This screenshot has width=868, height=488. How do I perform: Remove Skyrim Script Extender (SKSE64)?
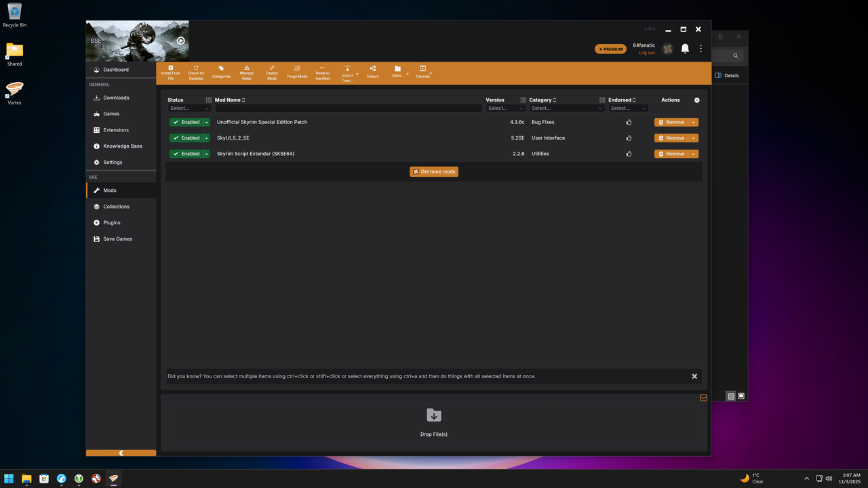click(671, 154)
